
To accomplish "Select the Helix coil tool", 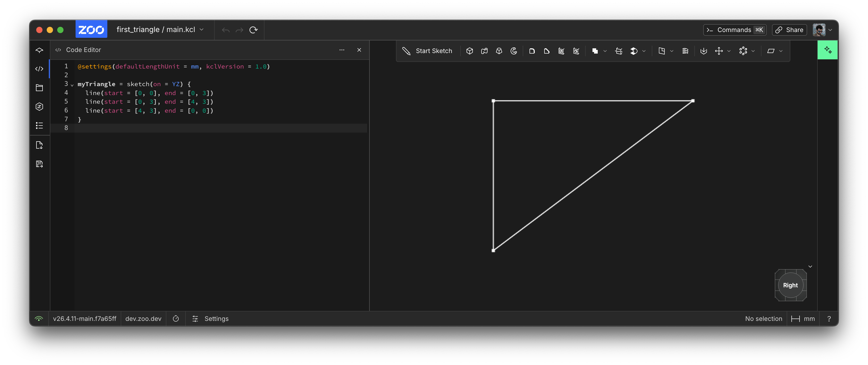I will click(x=685, y=51).
